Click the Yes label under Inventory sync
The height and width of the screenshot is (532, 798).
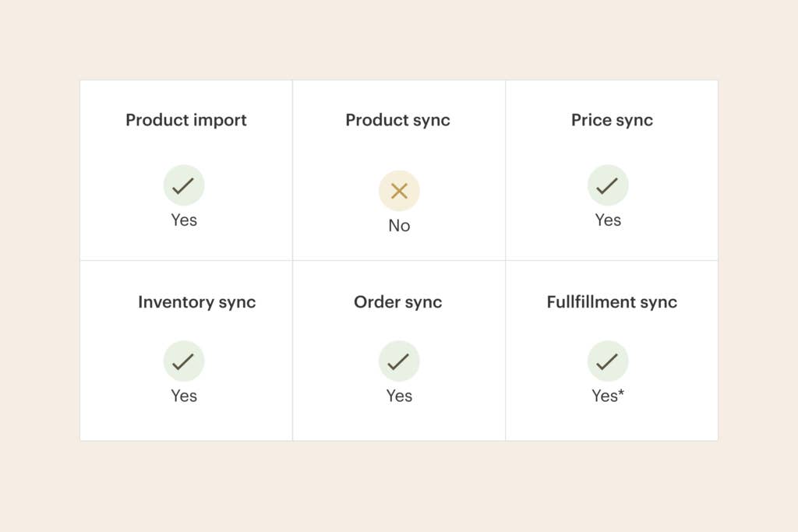click(184, 396)
